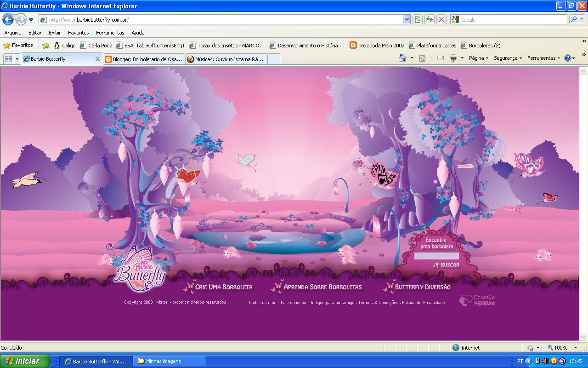Open the recent pages dropdown arrow
The width and height of the screenshot is (588, 368).
pyautogui.click(x=31, y=20)
